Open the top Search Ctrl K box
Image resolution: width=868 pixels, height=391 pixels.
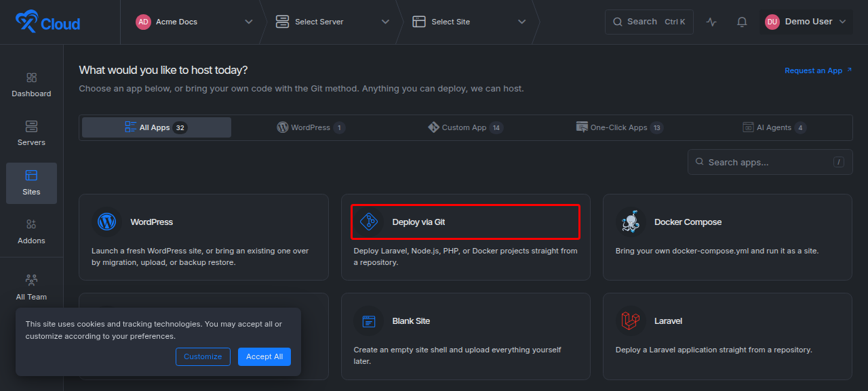[649, 22]
